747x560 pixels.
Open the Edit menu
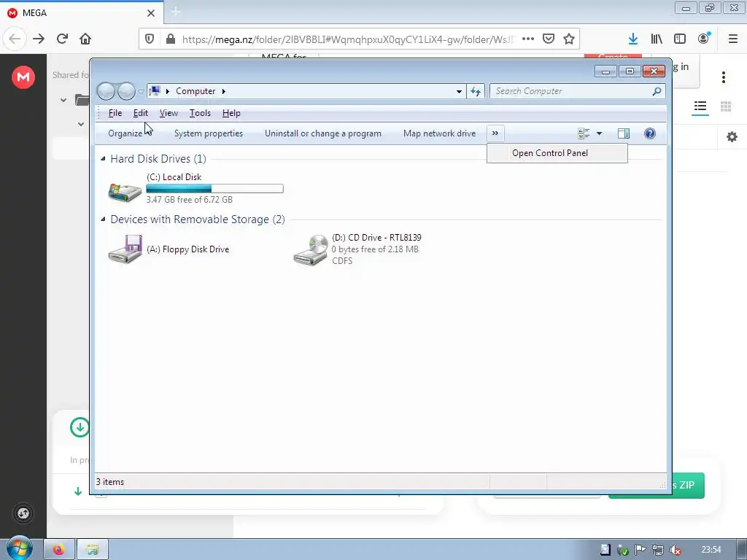(x=141, y=113)
